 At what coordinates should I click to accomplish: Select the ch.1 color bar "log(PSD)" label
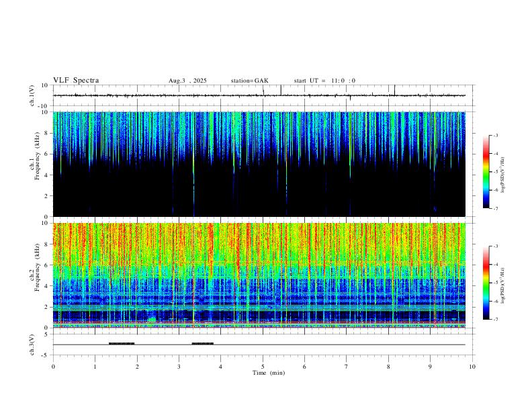(x=503, y=175)
